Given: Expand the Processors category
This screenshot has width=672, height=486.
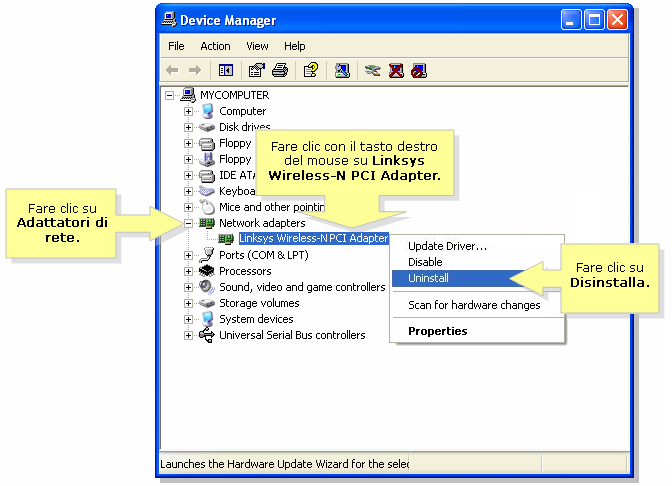Looking at the screenshot, I should click(x=188, y=271).
